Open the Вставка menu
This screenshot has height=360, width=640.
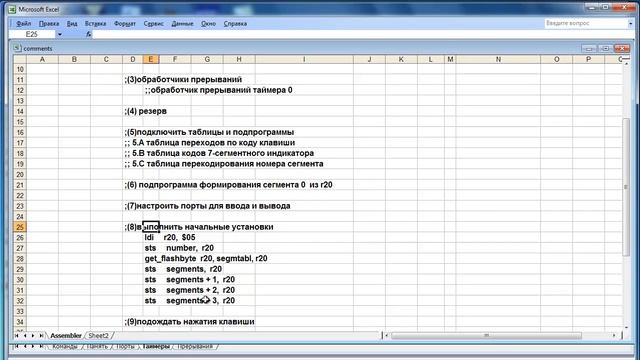96,24
